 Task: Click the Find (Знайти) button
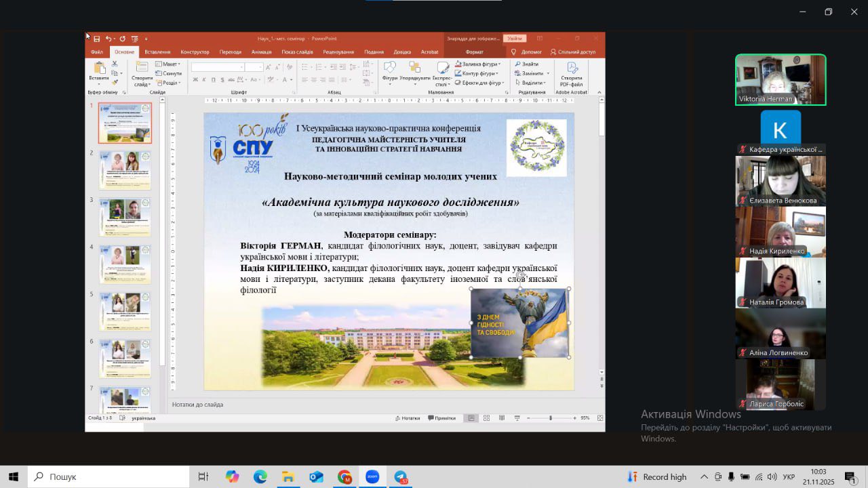tap(526, 64)
